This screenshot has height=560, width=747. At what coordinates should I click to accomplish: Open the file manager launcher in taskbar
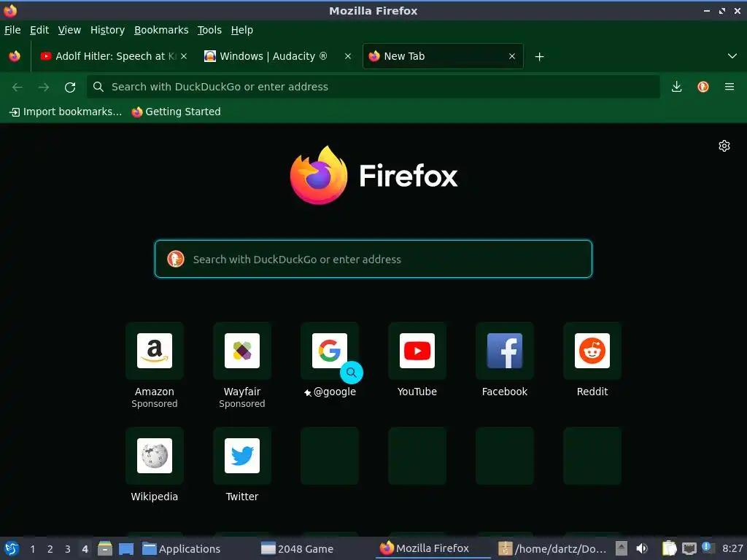click(x=105, y=548)
